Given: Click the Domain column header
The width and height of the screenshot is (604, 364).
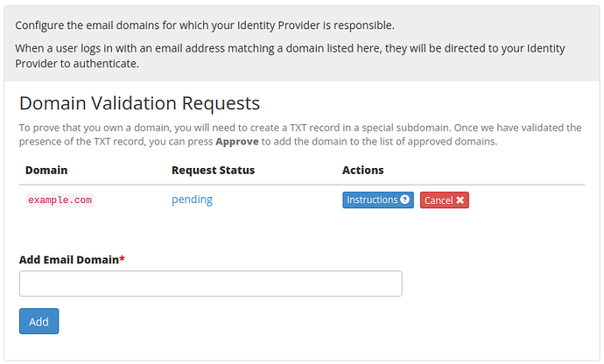Looking at the screenshot, I should pyautogui.click(x=46, y=171).
